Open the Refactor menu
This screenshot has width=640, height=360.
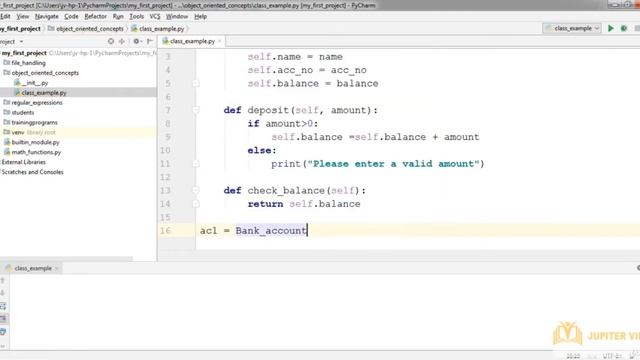click(95, 16)
